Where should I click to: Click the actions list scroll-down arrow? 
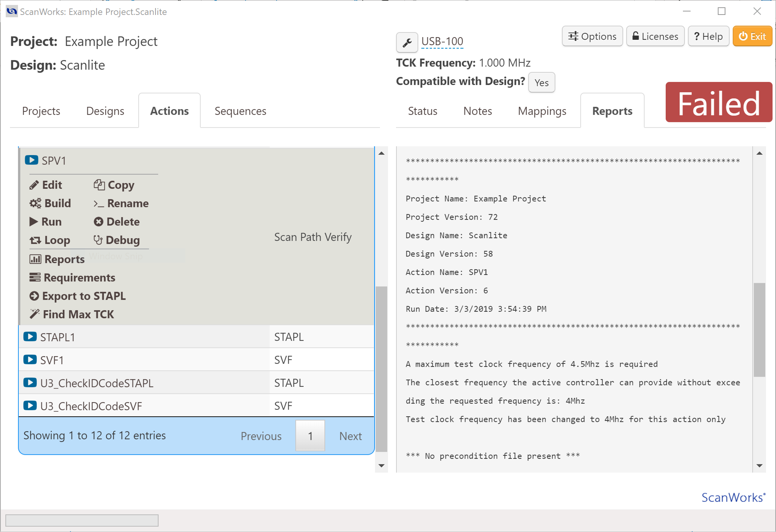pos(381,466)
